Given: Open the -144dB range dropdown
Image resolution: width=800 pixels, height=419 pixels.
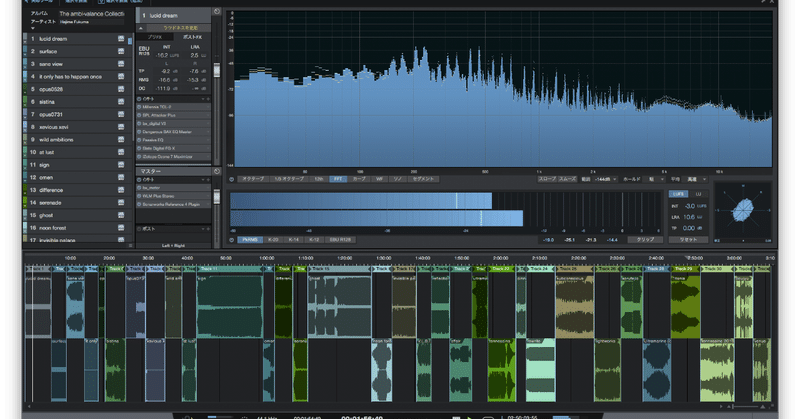Looking at the screenshot, I should 606,180.
